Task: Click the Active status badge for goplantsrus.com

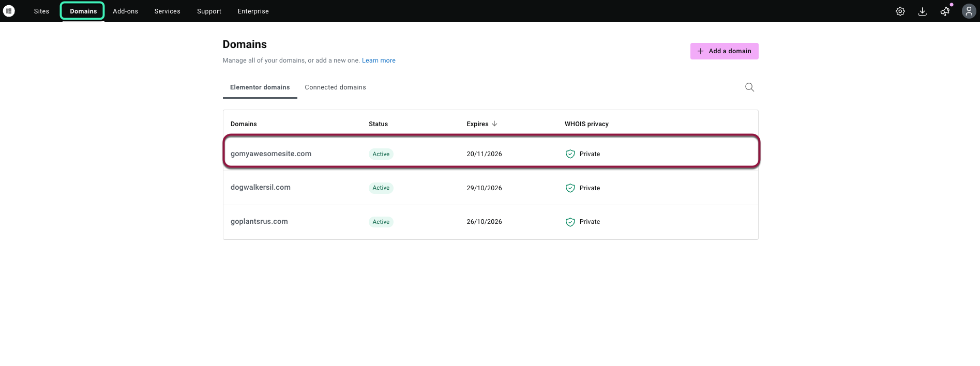Action: click(381, 222)
